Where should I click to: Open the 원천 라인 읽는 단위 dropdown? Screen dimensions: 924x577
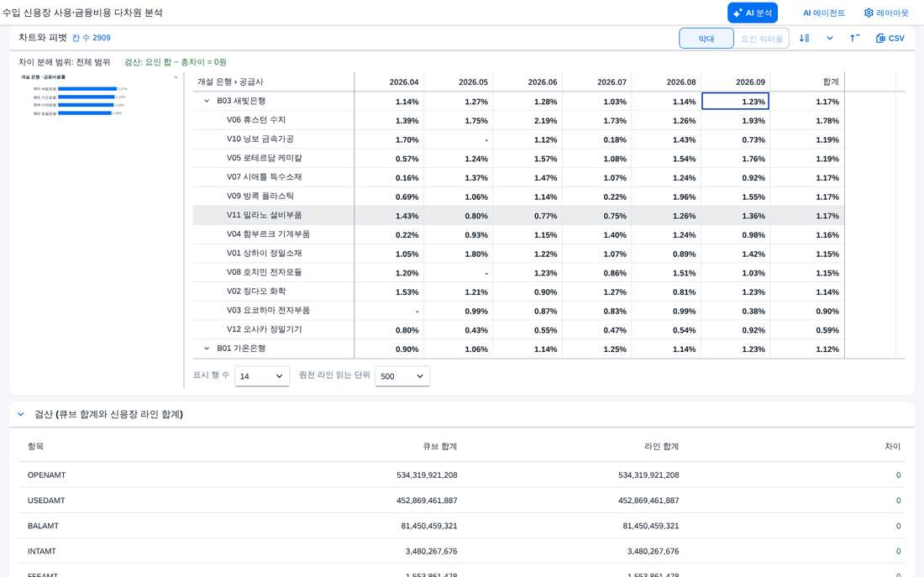(x=402, y=376)
